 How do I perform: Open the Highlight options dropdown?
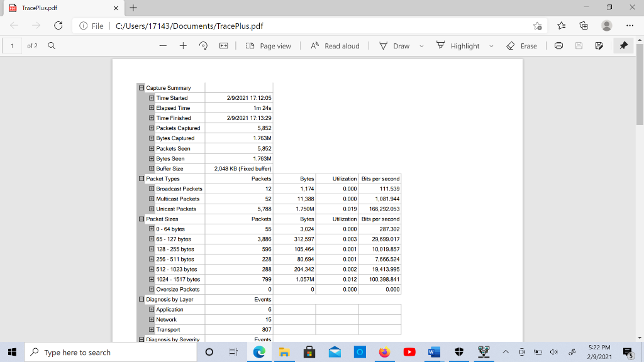point(491,45)
